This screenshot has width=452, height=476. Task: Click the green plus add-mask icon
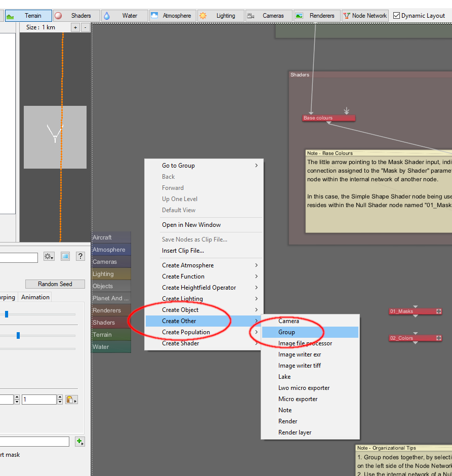(x=80, y=442)
